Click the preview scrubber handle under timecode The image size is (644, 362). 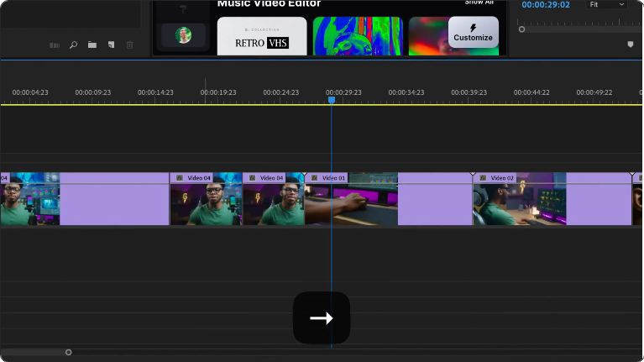(521, 29)
